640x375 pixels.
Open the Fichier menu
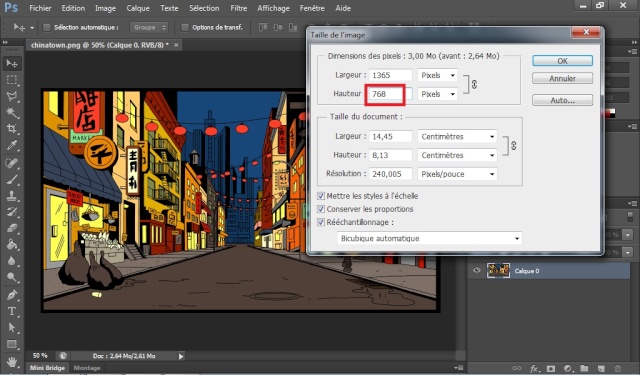(x=40, y=8)
